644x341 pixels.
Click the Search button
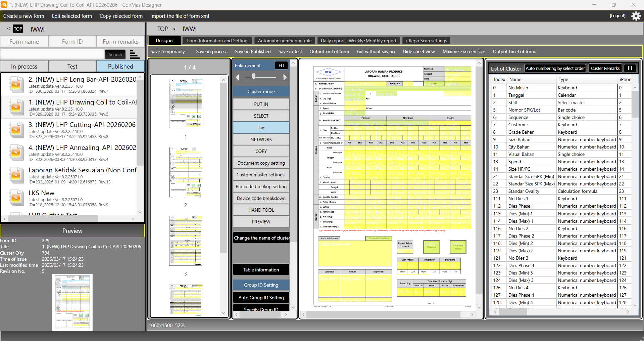coord(115,54)
